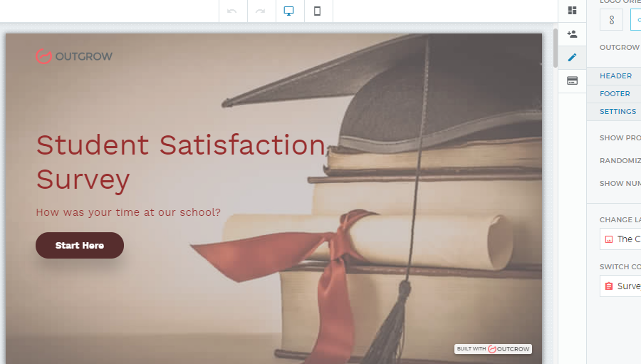Select the second logo orientation option
Viewport: 641px width, 364px height.
pyautogui.click(x=636, y=20)
